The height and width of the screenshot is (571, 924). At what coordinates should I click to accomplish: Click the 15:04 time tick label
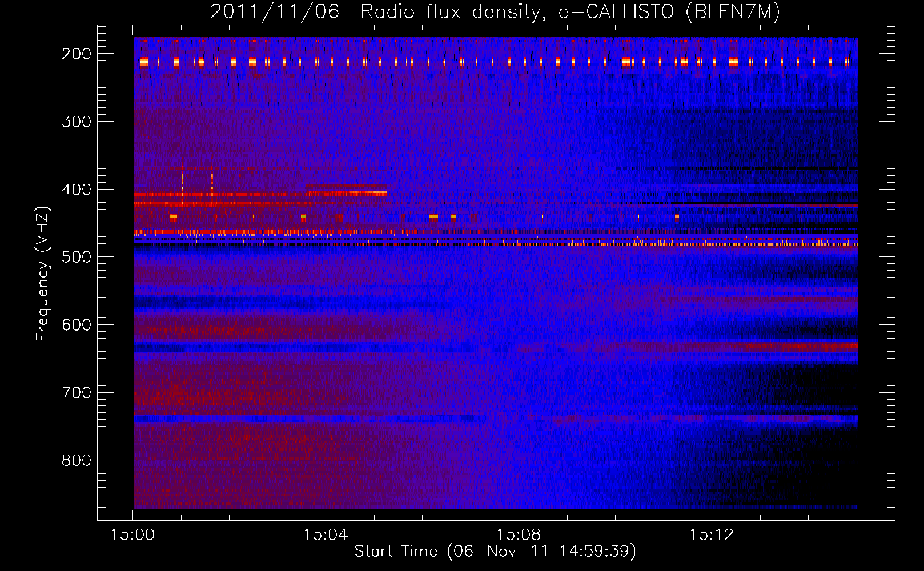tap(326, 534)
